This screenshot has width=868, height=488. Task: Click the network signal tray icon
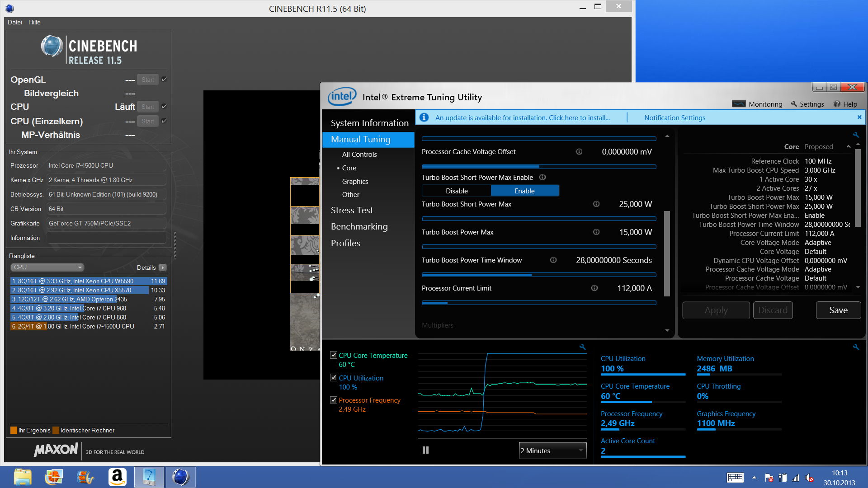tap(796, 478)
